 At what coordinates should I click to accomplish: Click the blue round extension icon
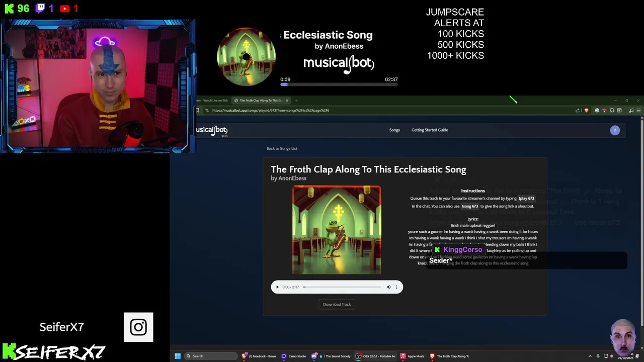pyautogui.click(x=597, y=111)
